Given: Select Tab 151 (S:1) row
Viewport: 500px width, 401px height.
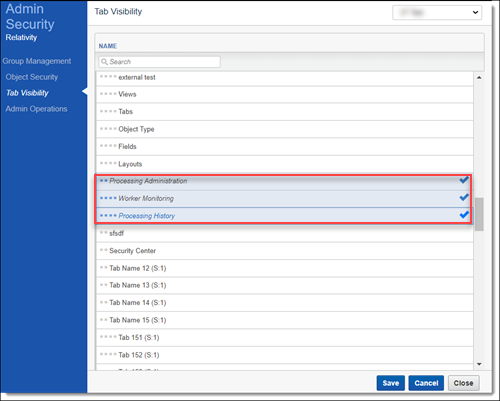Looking at the screenshot, I should 285,338.
